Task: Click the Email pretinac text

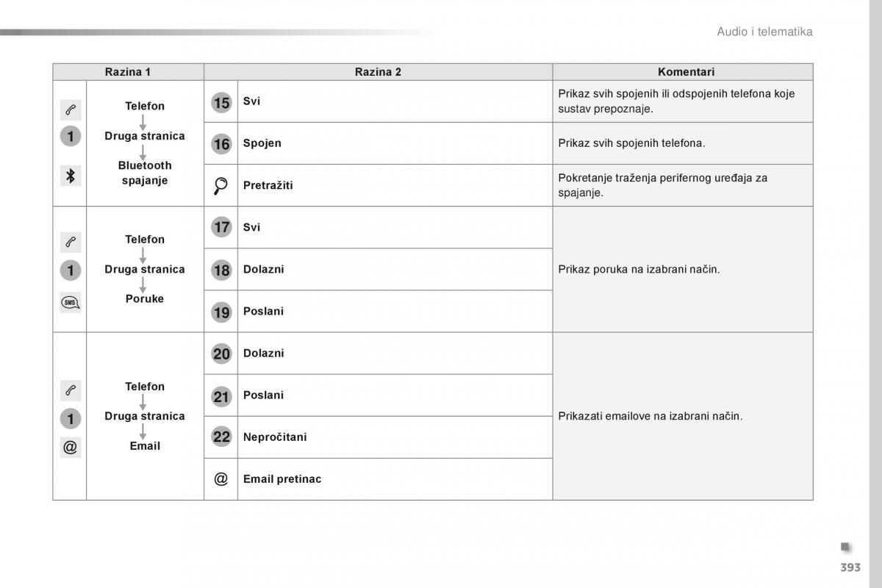Action: (x=282, y=479)
